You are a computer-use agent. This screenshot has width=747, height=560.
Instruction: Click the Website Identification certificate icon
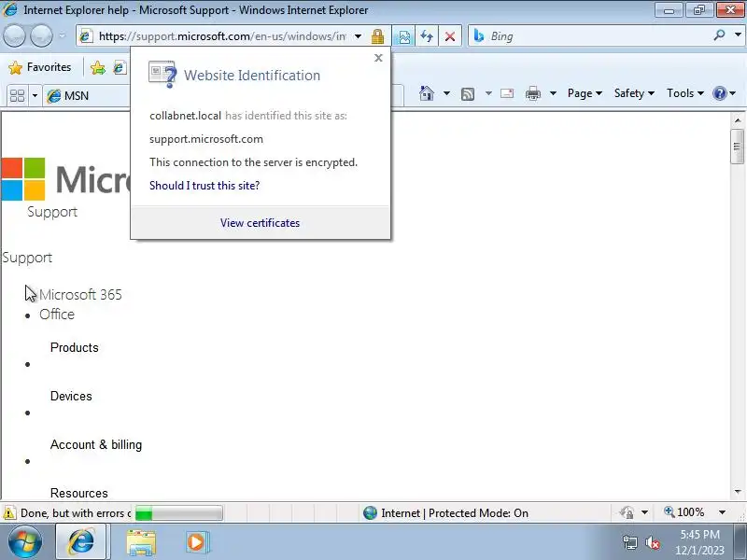(x=162, y=75)
